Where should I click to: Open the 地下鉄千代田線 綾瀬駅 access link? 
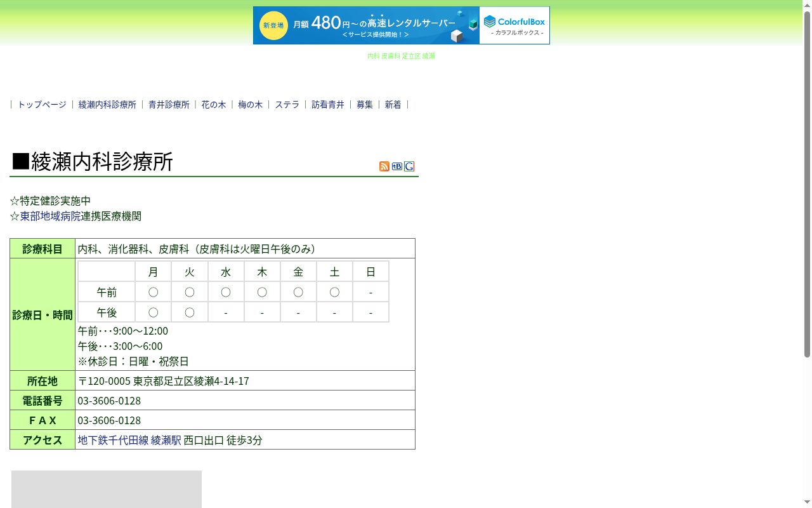129,440
